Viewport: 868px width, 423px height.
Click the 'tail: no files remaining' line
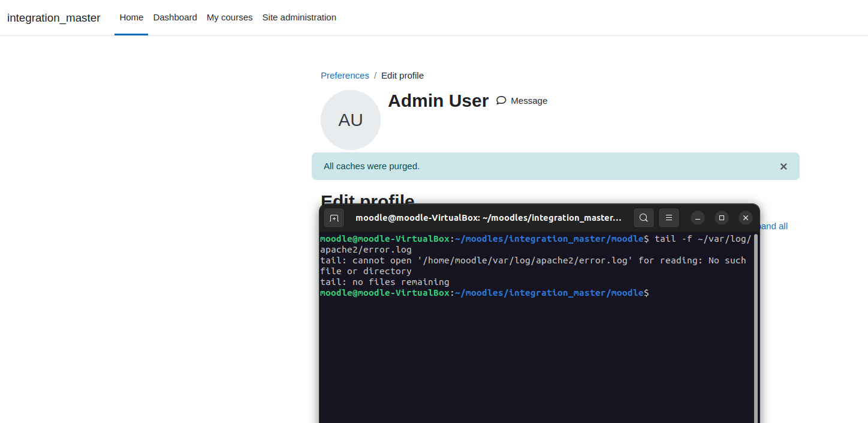pos(384,282)
